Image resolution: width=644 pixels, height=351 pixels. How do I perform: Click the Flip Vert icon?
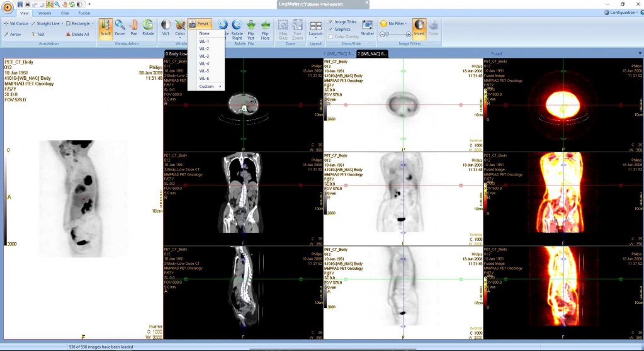coord(251,29)
